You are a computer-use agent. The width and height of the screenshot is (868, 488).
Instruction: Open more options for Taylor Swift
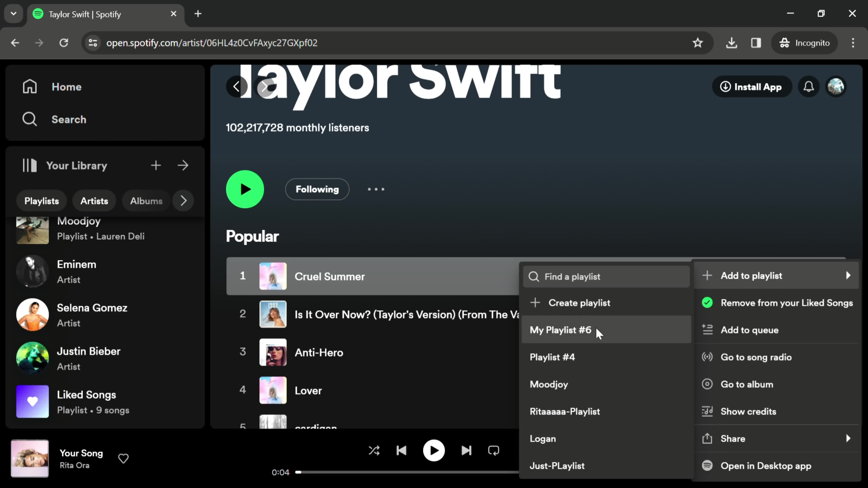(376, 189)
